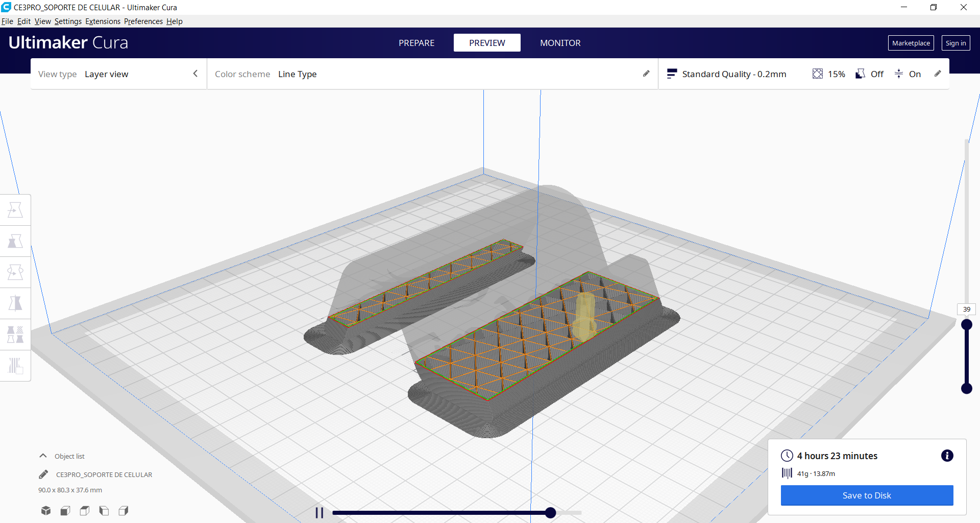Select the Scale tool
980x523 pixels.
click(15, 241)
